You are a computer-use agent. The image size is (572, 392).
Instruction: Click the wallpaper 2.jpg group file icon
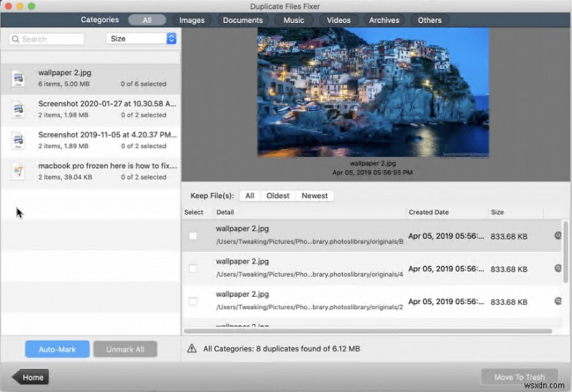click(x=18, y=79)
